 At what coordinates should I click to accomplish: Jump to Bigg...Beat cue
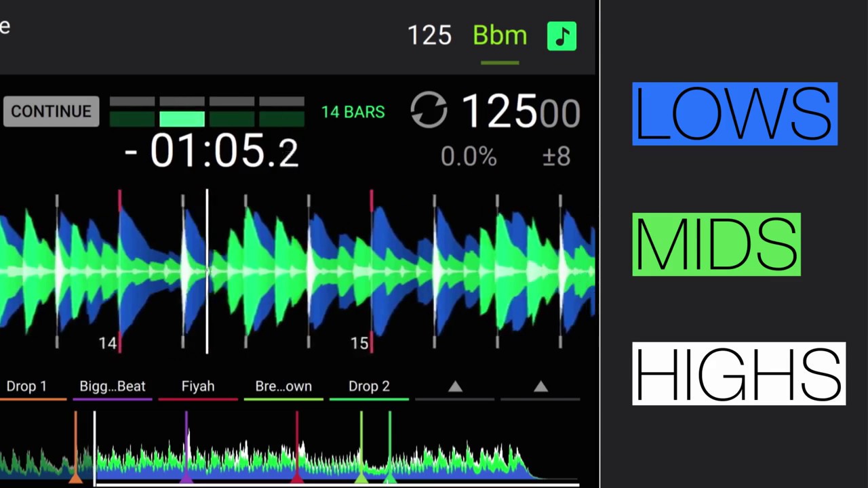coord(113,386)
